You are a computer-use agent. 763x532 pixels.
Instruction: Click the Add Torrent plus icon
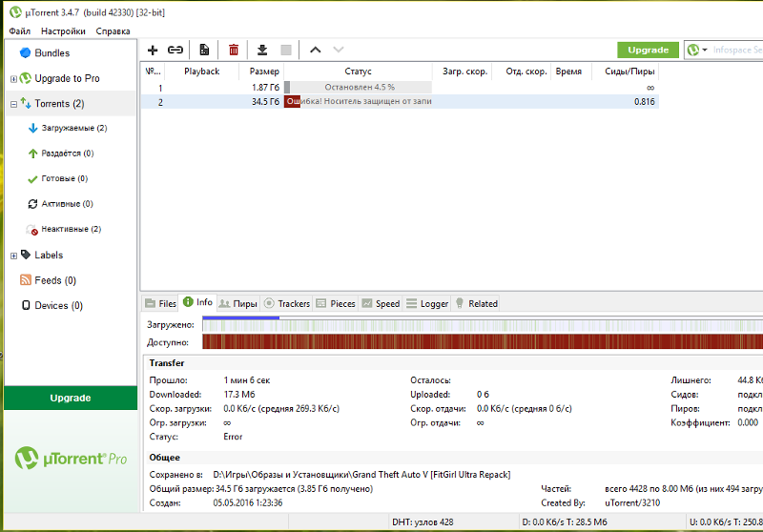pos(153,51)
